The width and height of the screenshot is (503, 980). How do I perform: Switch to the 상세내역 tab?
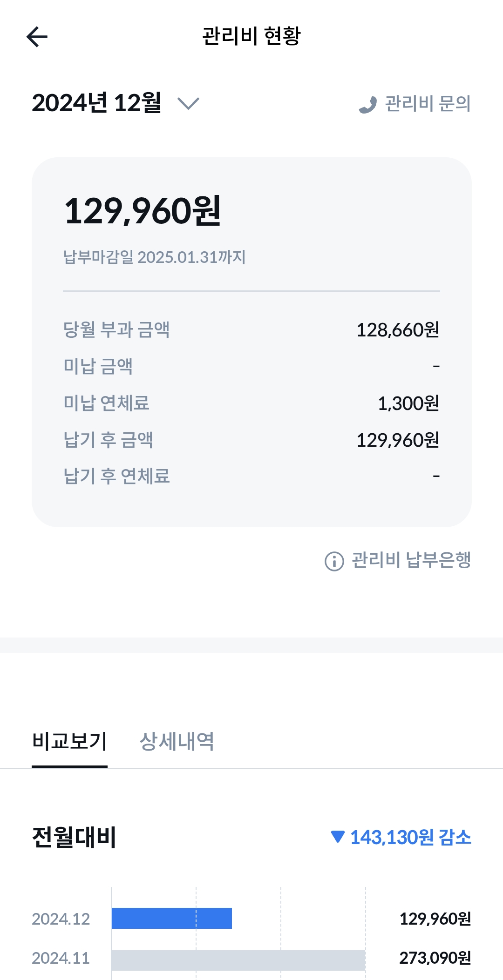[x=177, y=741]
